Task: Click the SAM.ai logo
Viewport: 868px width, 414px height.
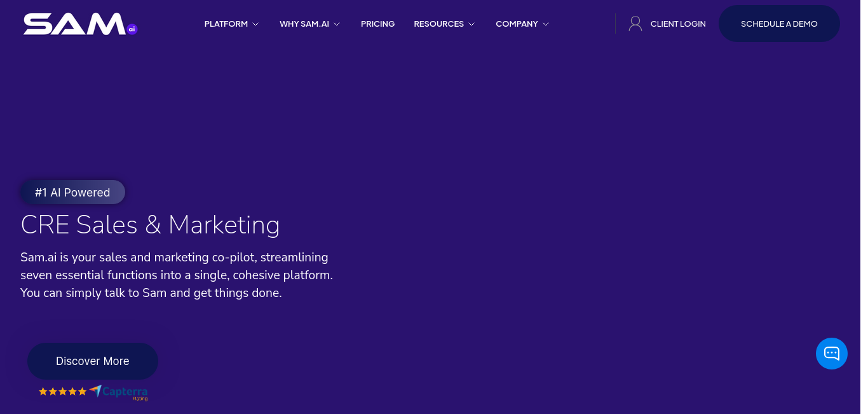Action: [81, 24]
